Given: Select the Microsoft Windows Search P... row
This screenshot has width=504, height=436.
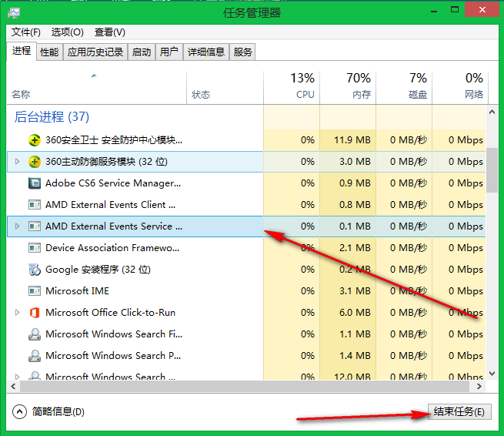Looking at the screenshot, I should click(x=246, y=356).
